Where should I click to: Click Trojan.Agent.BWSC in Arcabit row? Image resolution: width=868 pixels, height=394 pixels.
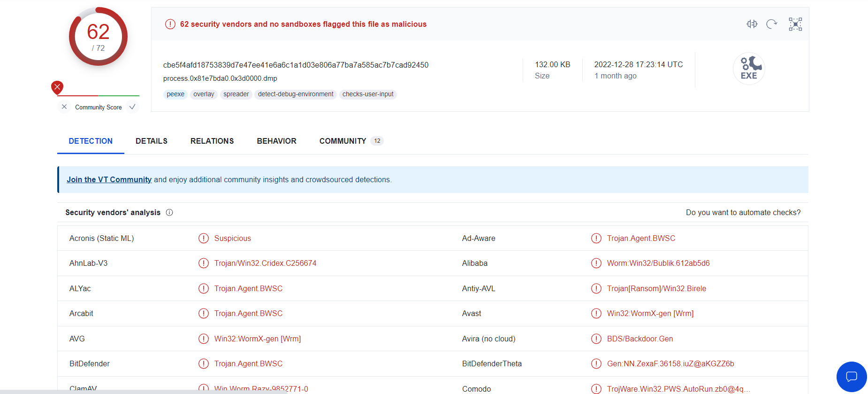pos(248,313)
